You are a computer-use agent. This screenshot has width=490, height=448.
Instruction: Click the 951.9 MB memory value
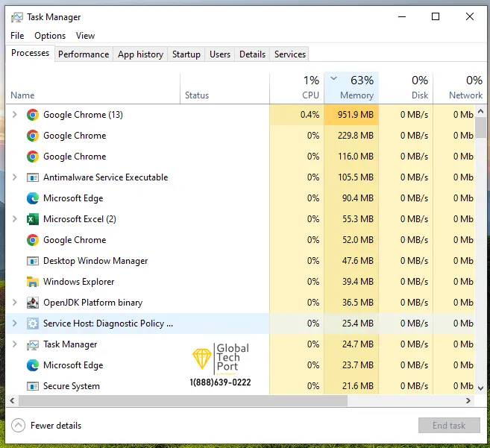click(356, 115)
